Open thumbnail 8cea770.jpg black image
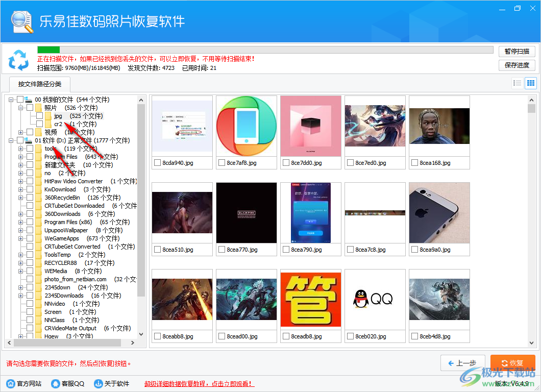541x392 pixels. point(247,213)
